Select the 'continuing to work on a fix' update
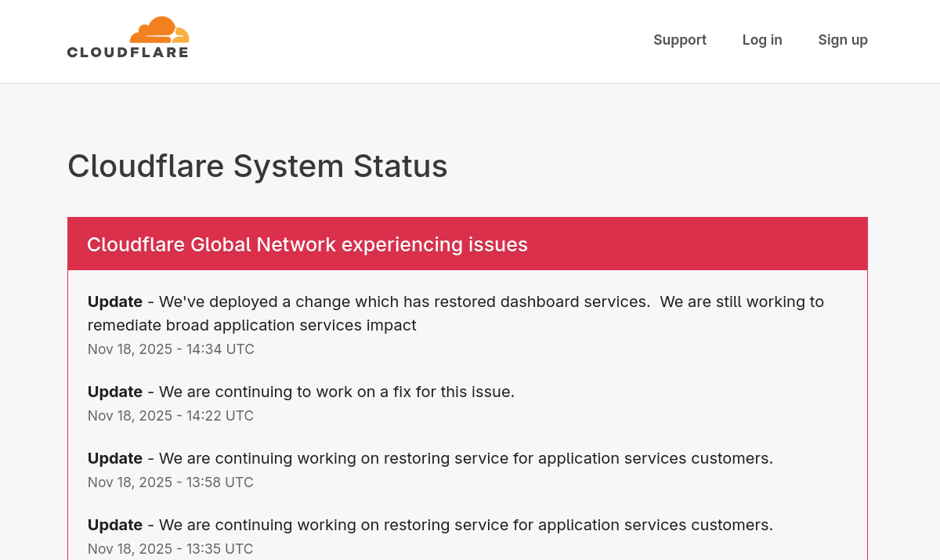The image size is (940, 560). (x=336, y=392)
